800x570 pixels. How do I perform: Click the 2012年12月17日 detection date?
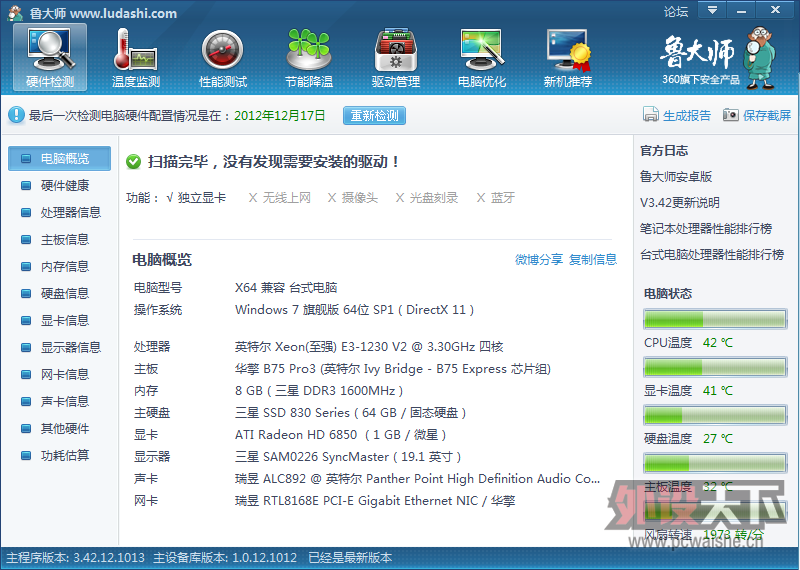(280, 115)
